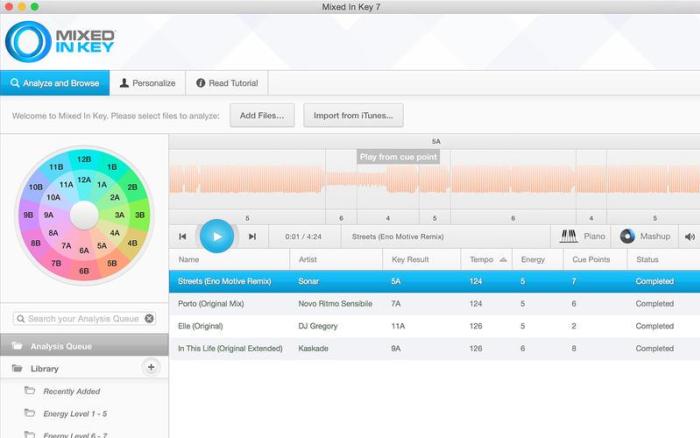Click the 0:01 / 4:24 time display

(x=303, y=237)
